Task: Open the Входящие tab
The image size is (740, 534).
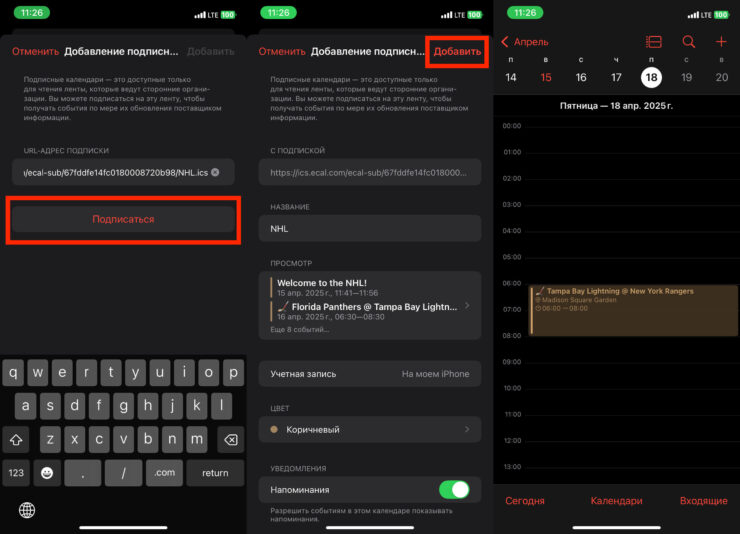Action: 703,500
